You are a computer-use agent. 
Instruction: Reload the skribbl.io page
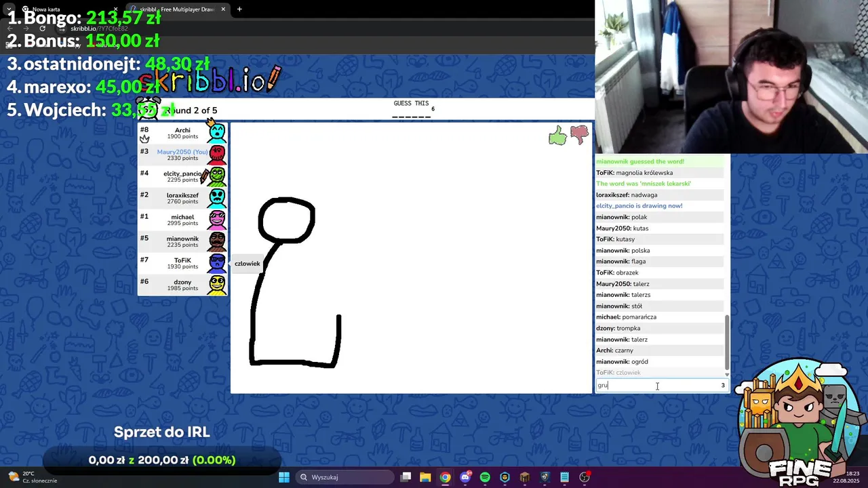pyautogui.click(x=42, y=28)
